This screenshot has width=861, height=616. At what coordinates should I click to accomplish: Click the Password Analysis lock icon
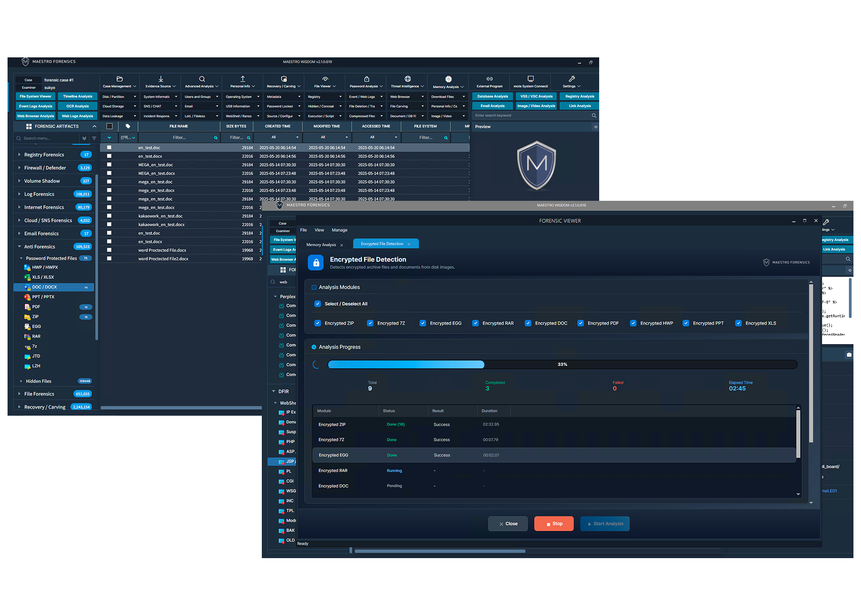tap(367, 79)
